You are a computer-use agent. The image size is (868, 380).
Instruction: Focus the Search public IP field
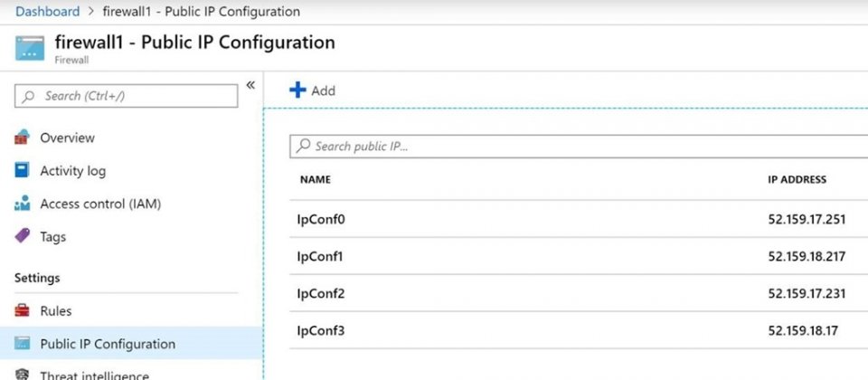coord(579,147)
